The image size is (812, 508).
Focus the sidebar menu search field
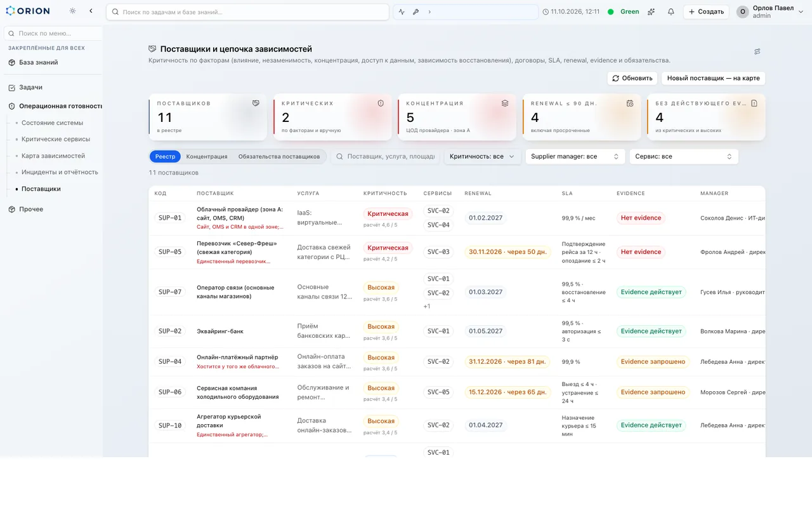click(53, 33)
